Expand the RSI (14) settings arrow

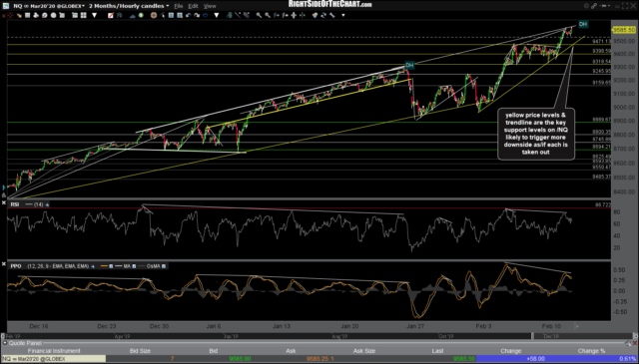pos(47,204)
